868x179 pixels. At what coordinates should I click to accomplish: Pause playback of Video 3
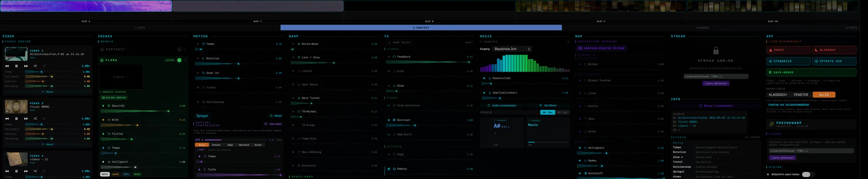tap(16, 171)
